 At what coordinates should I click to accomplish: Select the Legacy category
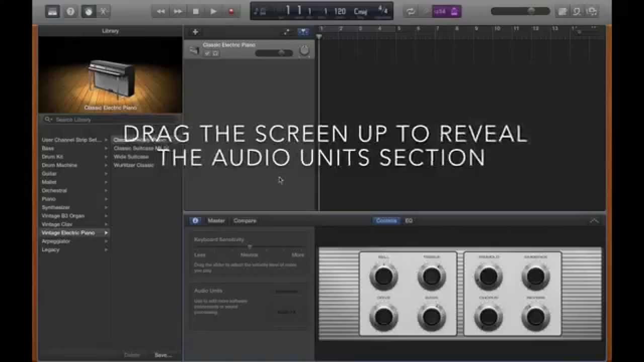pyautogui.click(x=74, y=249)
